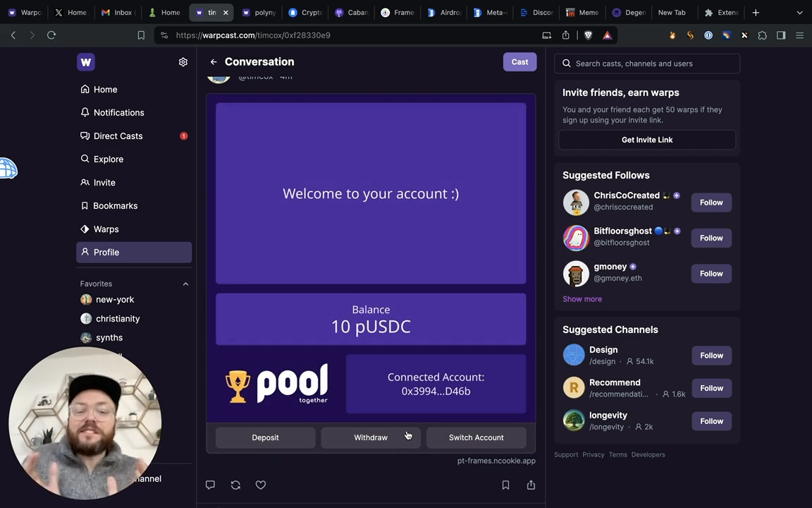This screenshot has height=508, width=812.
Task: Click pt-frames.ncookie.app frame source link
Action: (x=496, y=461)
